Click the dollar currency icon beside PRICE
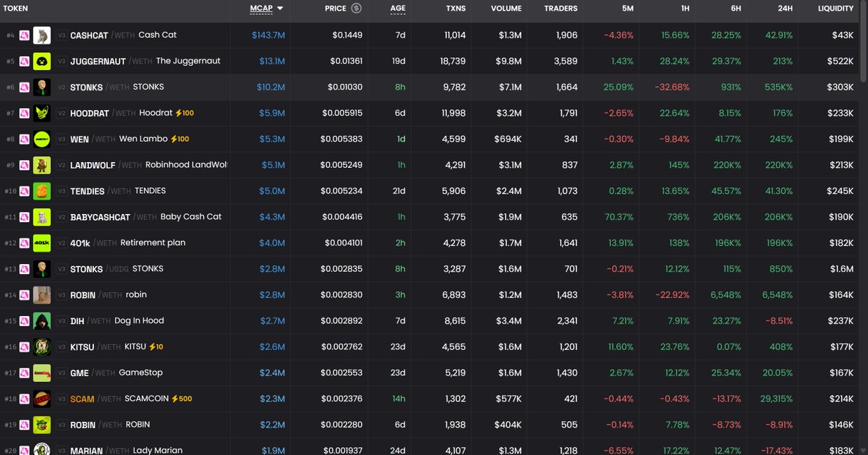 point(356,9)
